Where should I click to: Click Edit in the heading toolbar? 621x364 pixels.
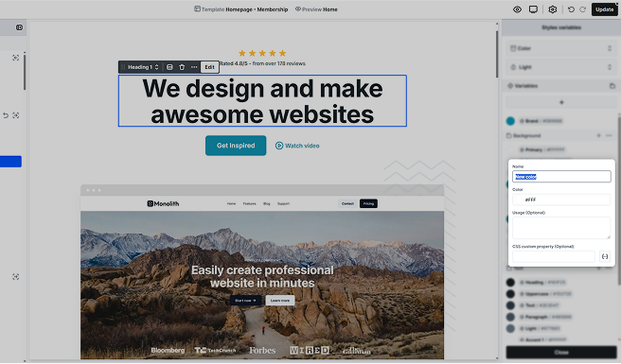(x=209, y=67)
